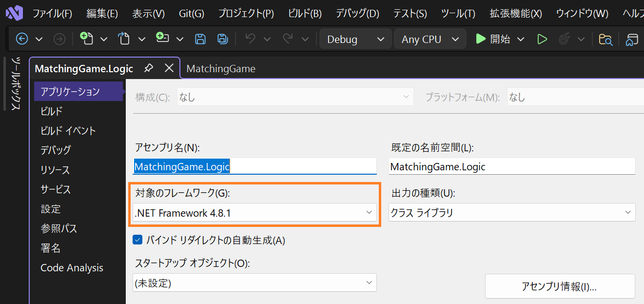
Task: Run without debugging using the outlined play icon
Action: pyautogui.click(x=542, y=39)
